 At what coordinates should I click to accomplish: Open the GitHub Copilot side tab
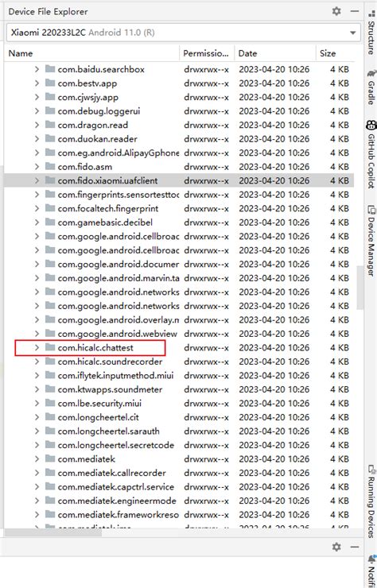coord(371,154)
